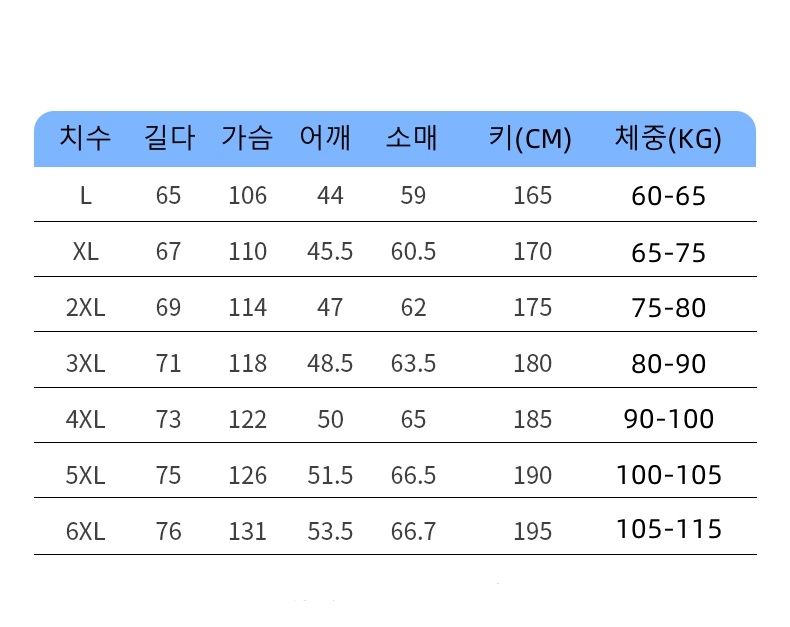Click the 체중(KG) column header
Image resolution: width=790 pixels, height=627 pixels.
pos(668,139)
